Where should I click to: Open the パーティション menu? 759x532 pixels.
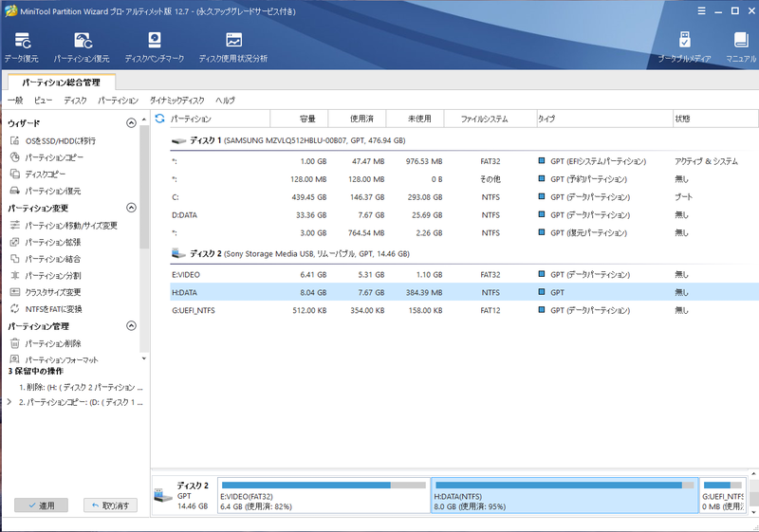pos(118,101)
